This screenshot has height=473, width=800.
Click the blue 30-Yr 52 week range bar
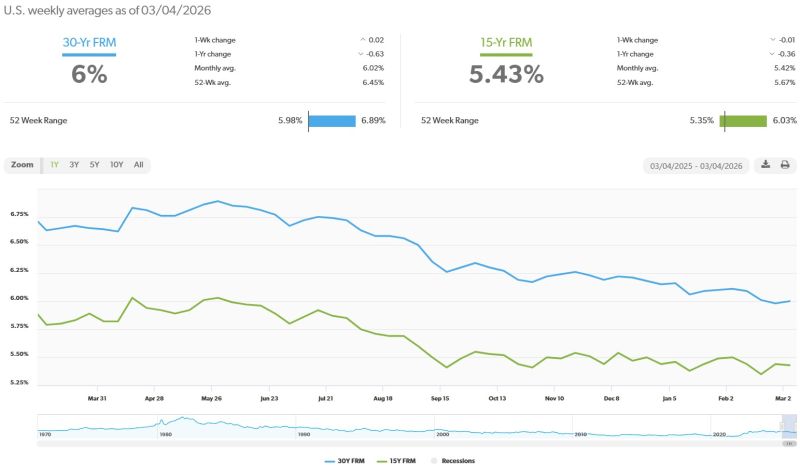point(332,121)
